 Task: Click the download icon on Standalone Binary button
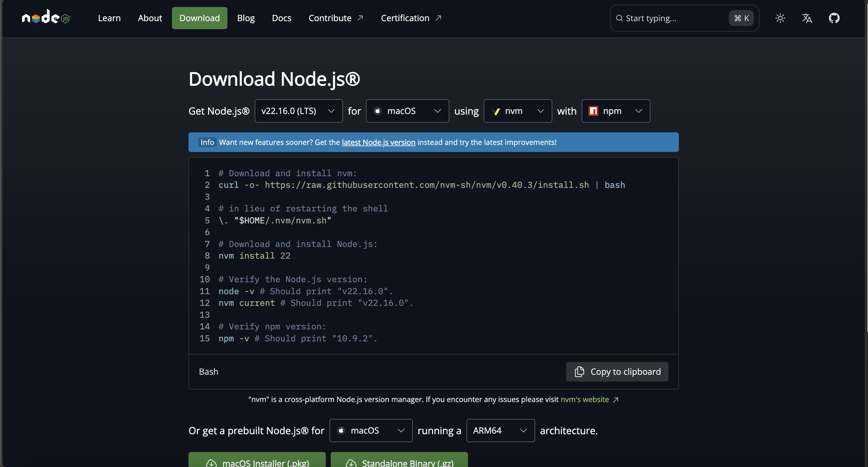tap(351, 463)
